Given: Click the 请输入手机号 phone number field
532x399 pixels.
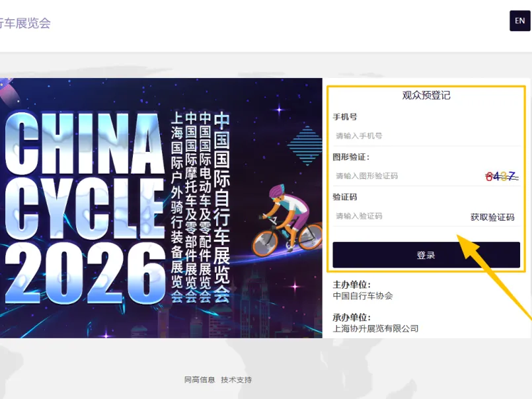Looking at the screenshot, I should coord(426,136).
